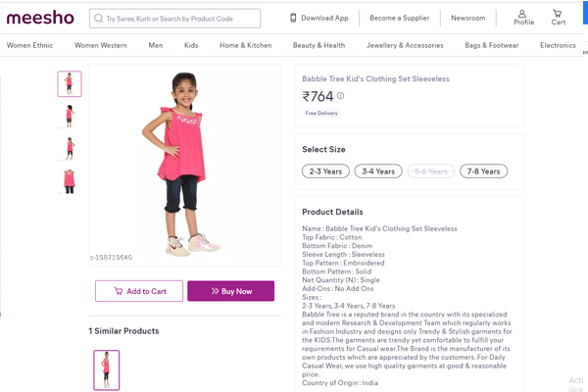
Task: Expand the Women Ethnic category menu
Action: coord(30,45)
